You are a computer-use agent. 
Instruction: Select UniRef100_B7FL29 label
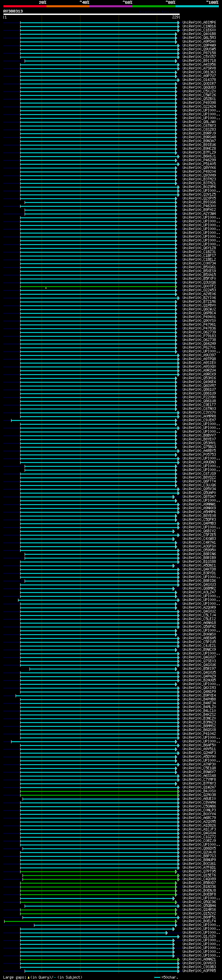click(199, 153)
